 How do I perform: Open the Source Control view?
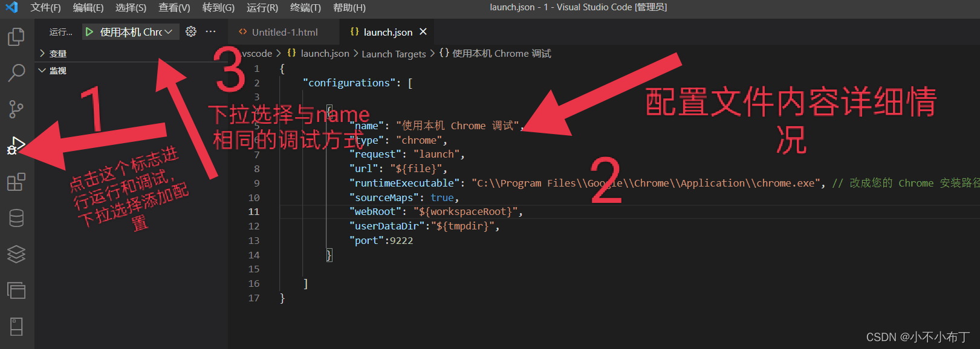point(16,109)
